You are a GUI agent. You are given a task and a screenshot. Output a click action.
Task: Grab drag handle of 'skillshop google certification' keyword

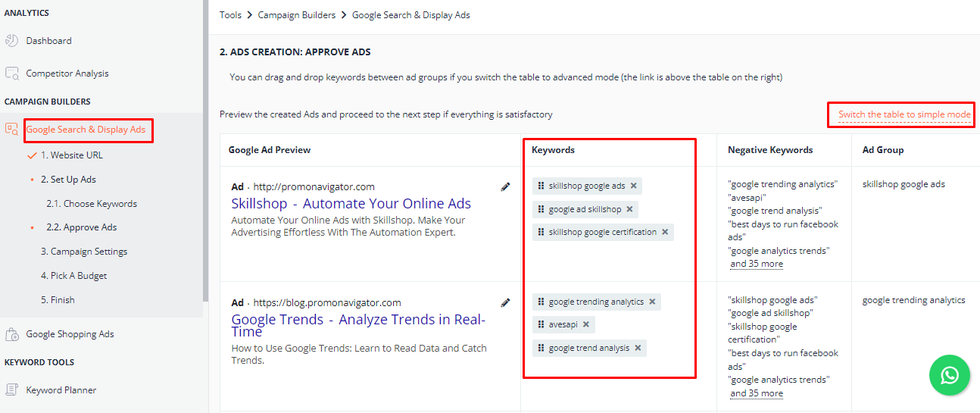point(541,232)
